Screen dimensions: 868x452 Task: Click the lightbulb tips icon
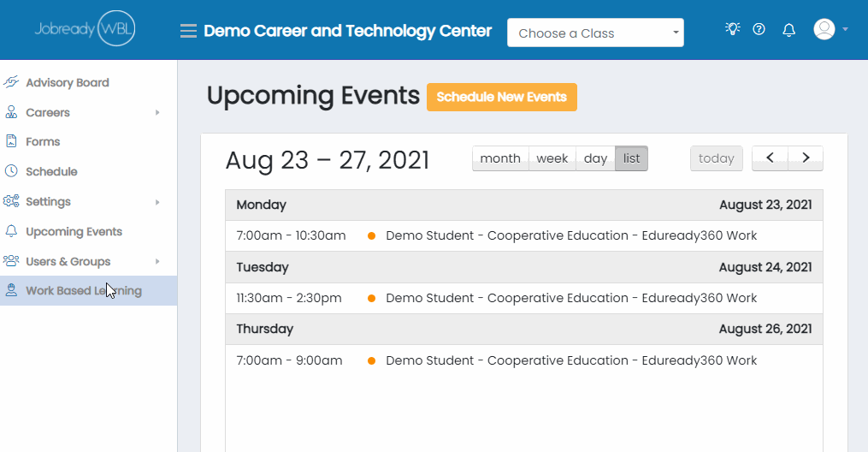(732, 29)
